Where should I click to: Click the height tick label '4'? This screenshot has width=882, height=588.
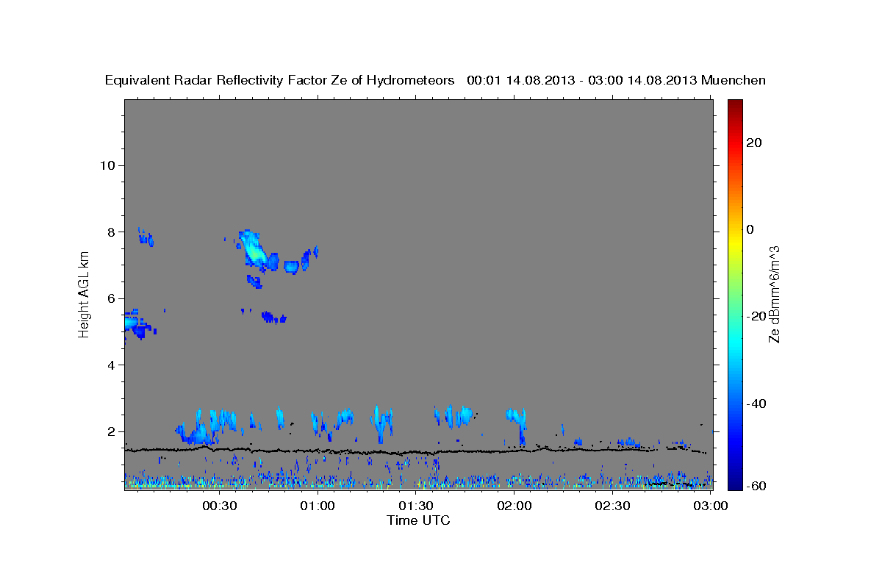tap(112, 365)
